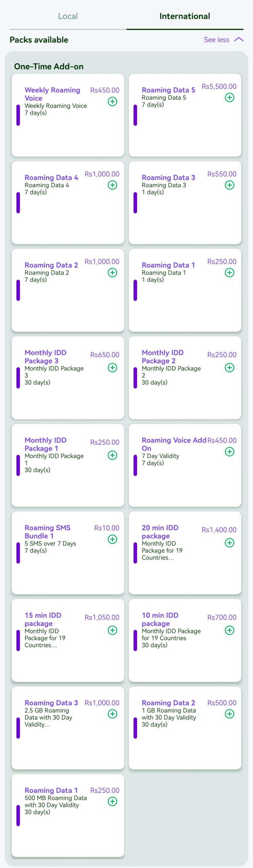
Task: Add the 20 min IDD package
Action: tap(230, 543)
